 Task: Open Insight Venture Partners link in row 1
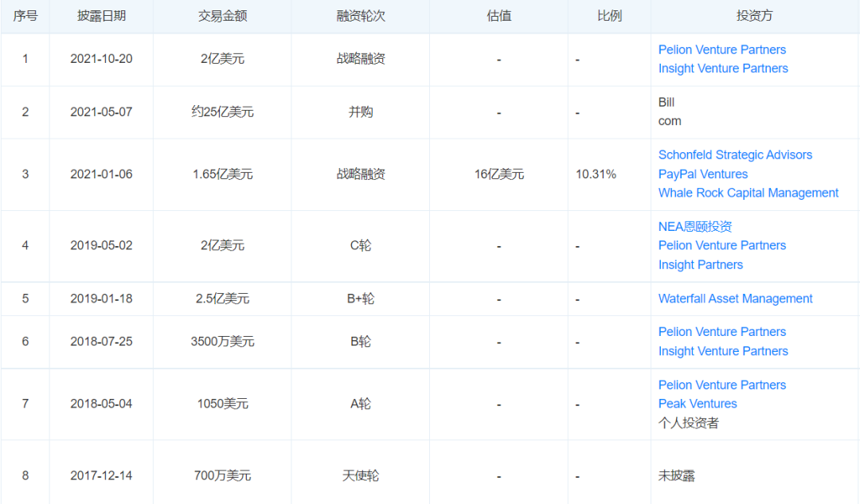point(723,68)
